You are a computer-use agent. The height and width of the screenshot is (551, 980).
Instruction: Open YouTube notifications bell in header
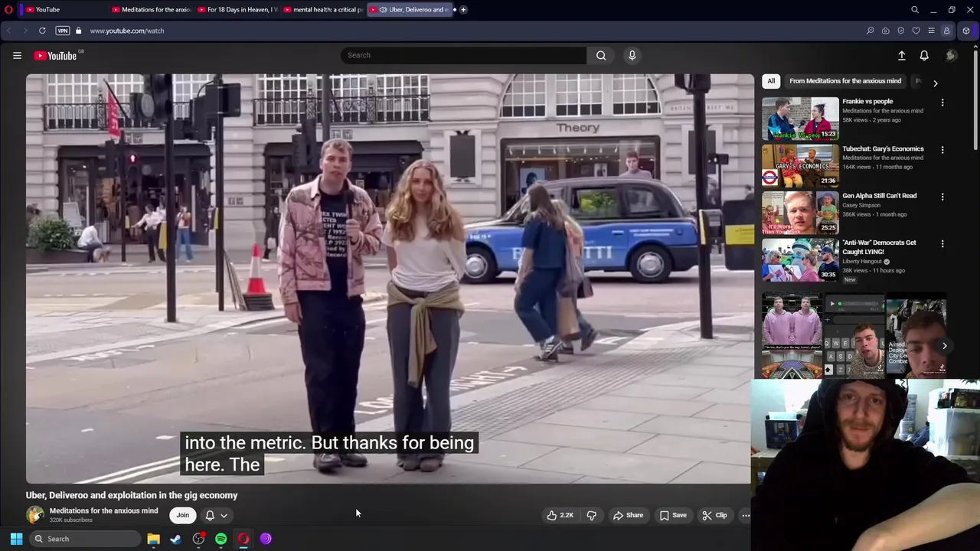click(x=924, y=55)
